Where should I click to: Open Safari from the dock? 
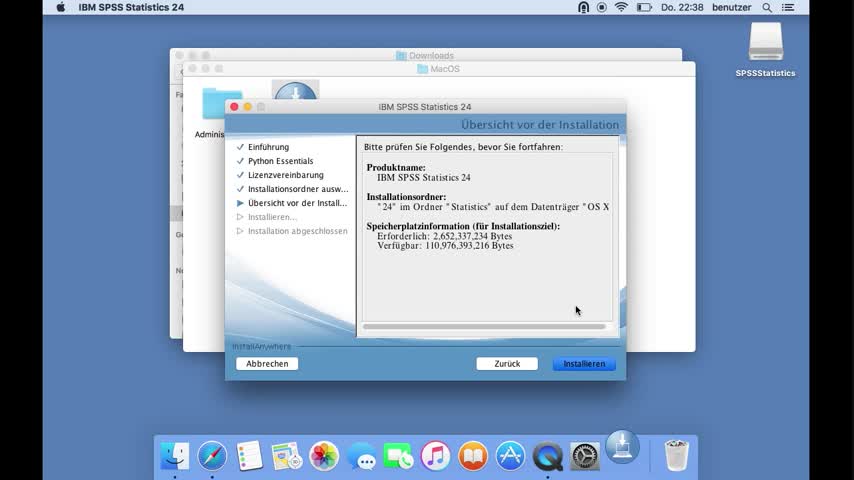212,456
